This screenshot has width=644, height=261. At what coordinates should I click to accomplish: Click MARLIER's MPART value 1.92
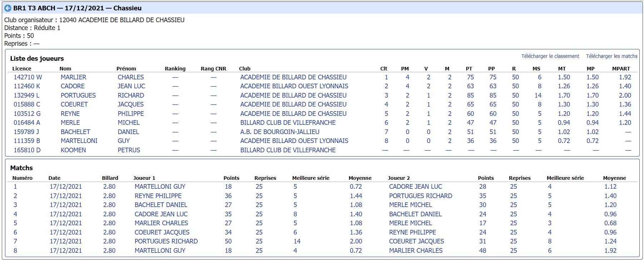click(625, 77)
